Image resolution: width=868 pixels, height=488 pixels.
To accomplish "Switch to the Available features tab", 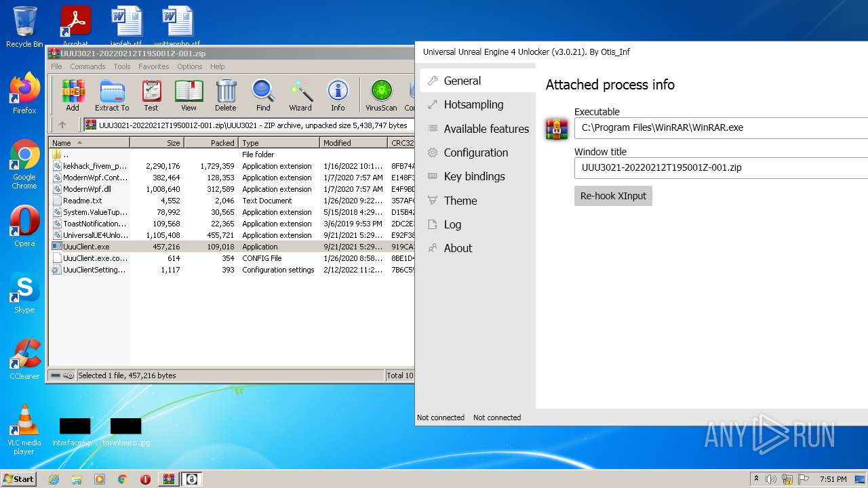I will [477, 129].
